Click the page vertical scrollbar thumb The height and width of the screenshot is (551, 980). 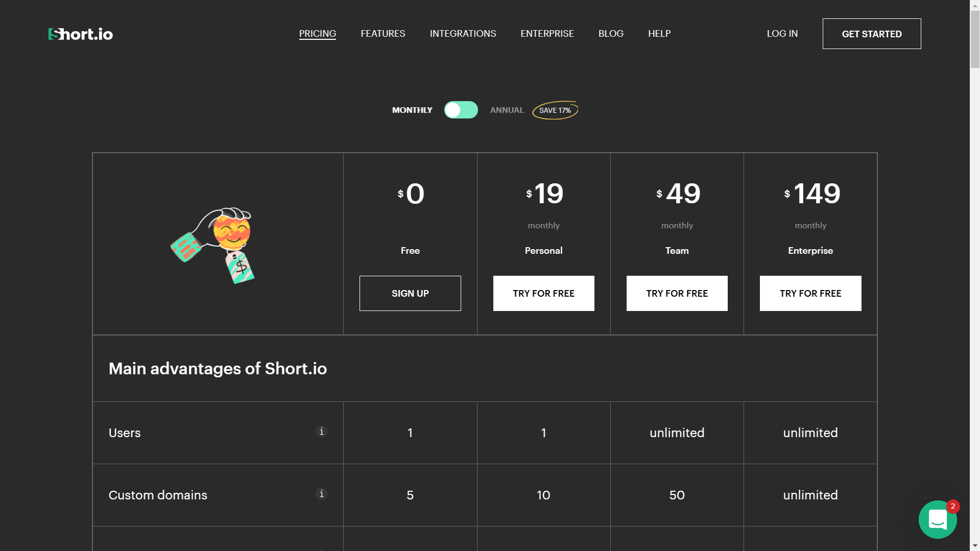[975, 40]
